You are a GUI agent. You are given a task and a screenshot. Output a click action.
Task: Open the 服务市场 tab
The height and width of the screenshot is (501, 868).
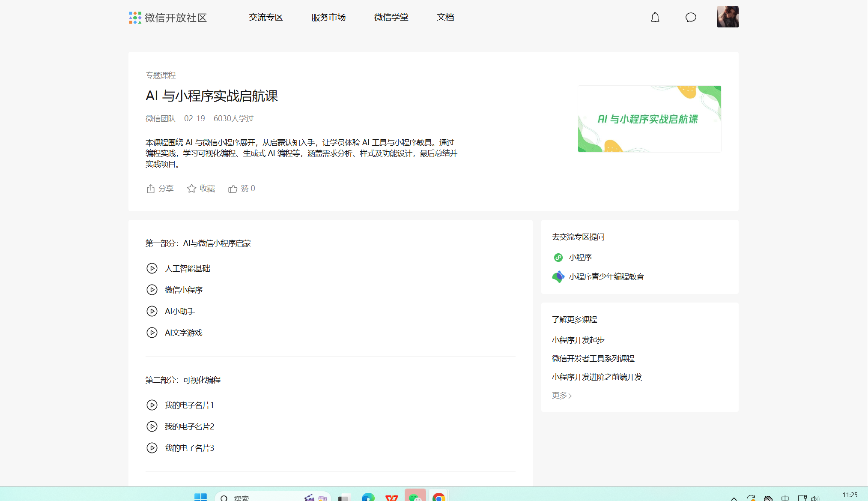[328, 17]
